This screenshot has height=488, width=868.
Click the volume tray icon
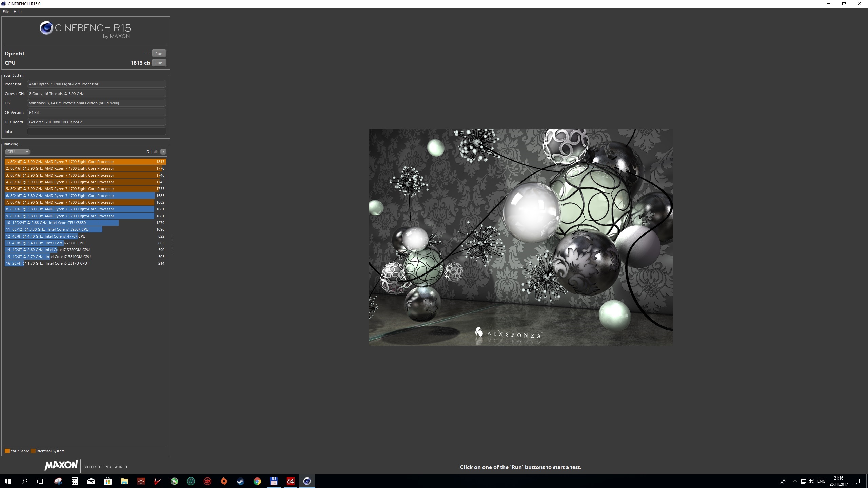click(811, 481)
